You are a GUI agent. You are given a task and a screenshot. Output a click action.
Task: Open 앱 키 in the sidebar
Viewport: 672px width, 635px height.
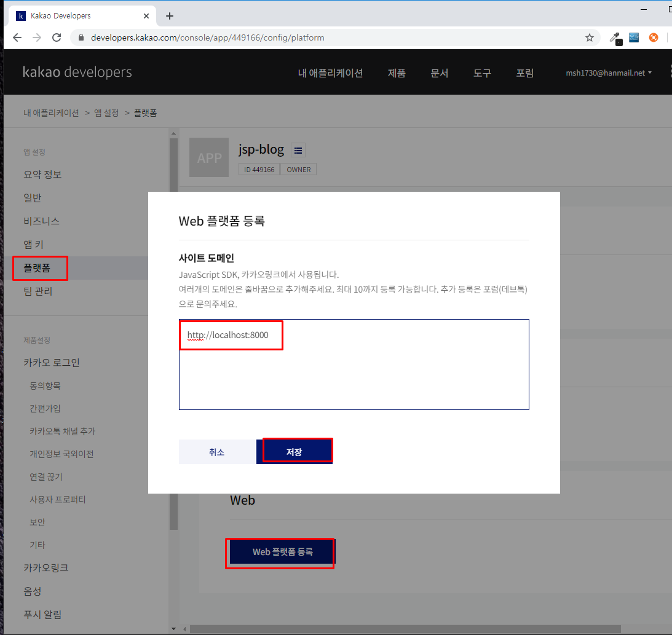pyautogui.click(x=33, y=244)
